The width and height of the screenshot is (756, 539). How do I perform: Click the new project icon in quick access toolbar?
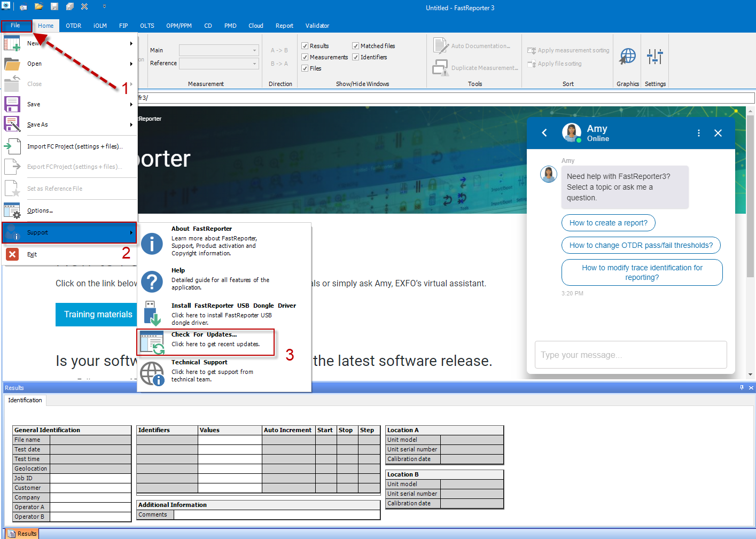pos(24,7)
